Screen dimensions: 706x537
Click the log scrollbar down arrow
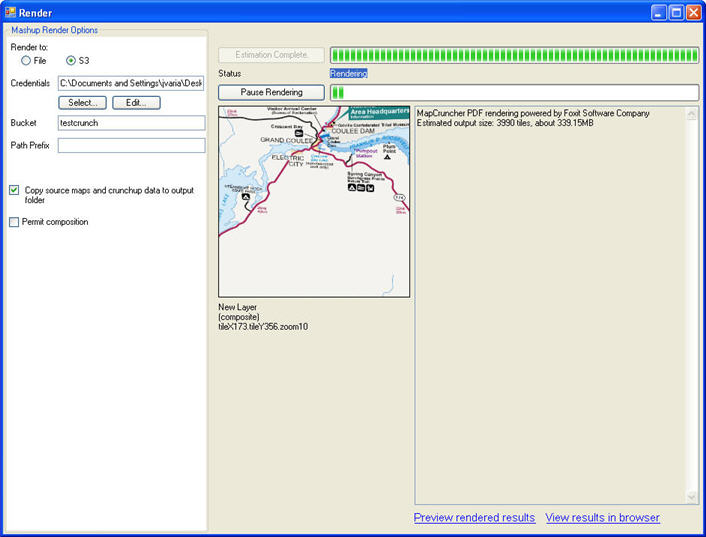[x=692, y=497]
